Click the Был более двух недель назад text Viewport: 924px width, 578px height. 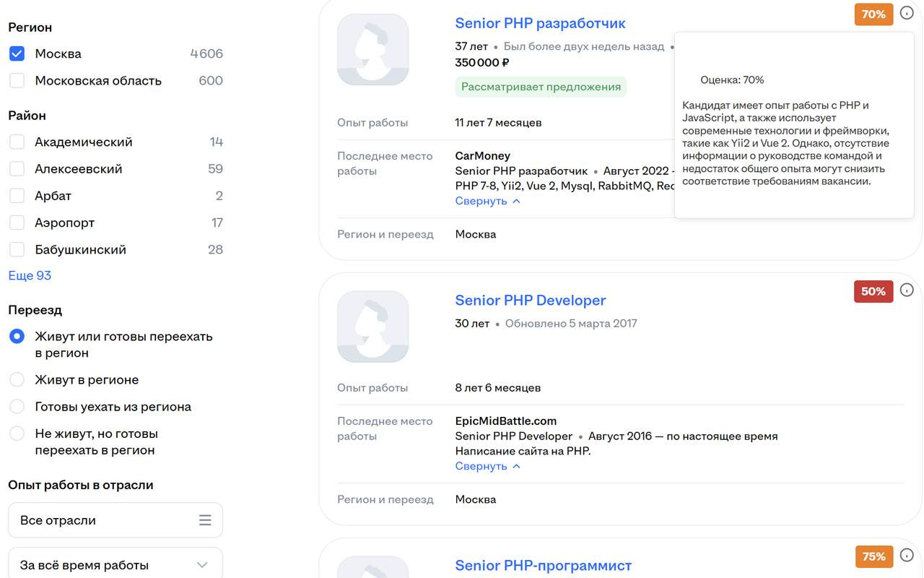point(584,46)
